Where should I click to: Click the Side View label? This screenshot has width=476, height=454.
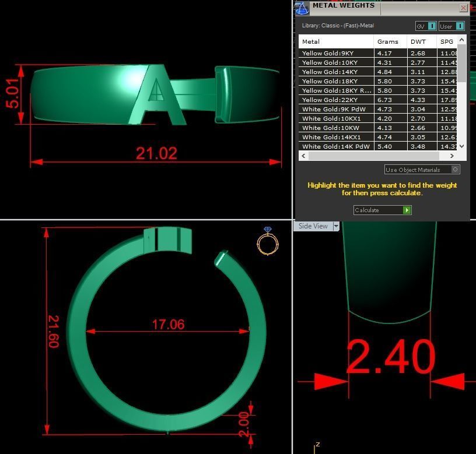313,226
